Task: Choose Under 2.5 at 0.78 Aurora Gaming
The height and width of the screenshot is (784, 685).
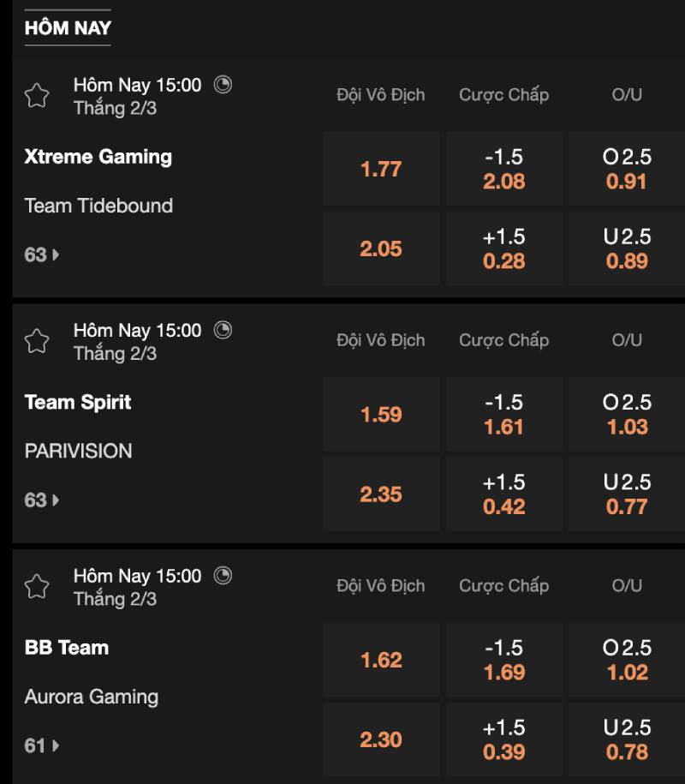Action: click(627, 740)
